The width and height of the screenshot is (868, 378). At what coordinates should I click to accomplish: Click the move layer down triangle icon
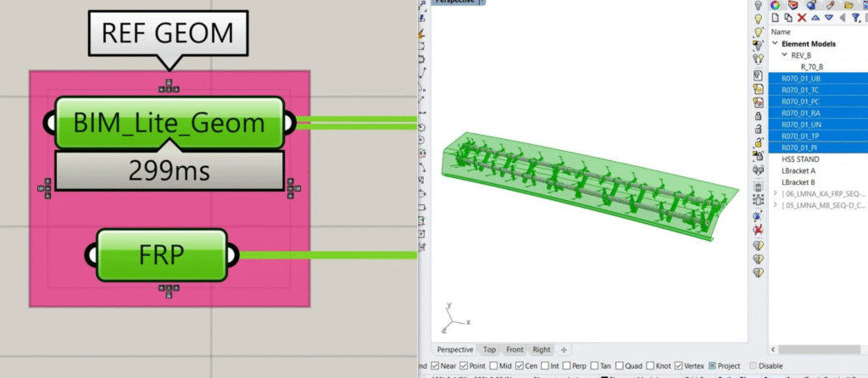(x=827, y=18)
